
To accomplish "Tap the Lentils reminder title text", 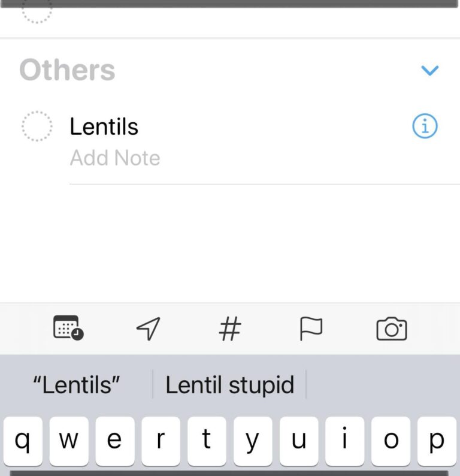I will pyautogui.click(x=104, y=126).
